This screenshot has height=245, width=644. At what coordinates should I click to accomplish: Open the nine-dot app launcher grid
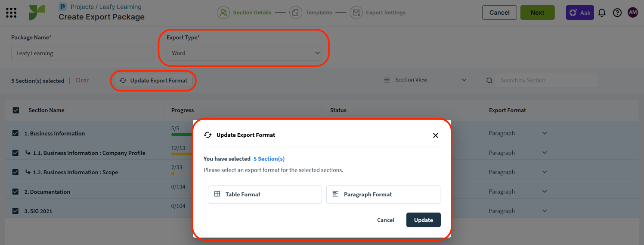point(11,13)
